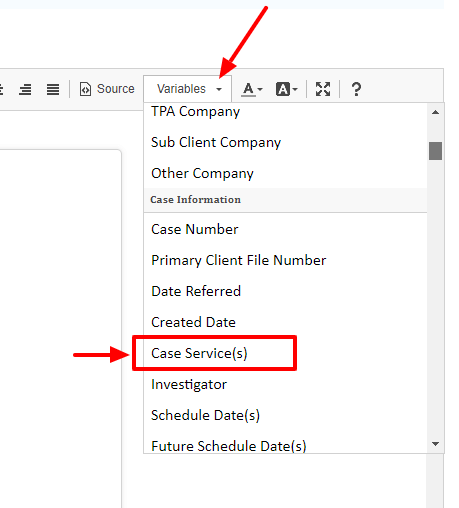The image size is (459, 508).
Task: Open the background color picker
Action: pyautogui.click(x=286, y=89)
